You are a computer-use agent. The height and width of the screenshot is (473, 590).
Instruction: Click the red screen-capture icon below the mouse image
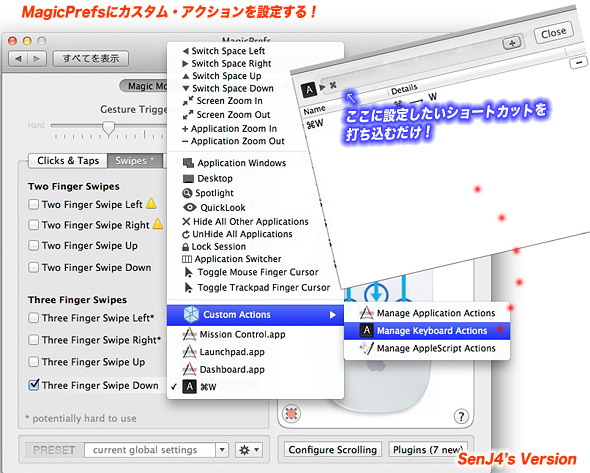(291, 414)
